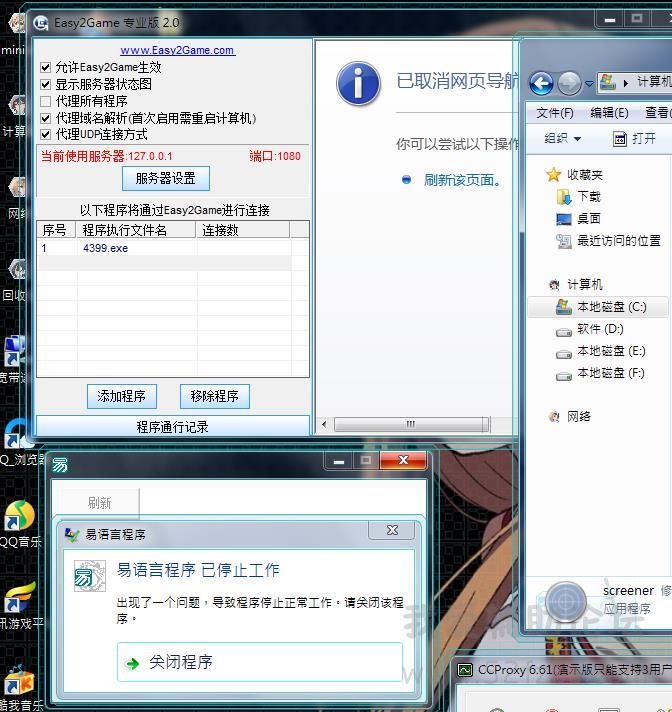Click 移除程序 button

[215, 396]
